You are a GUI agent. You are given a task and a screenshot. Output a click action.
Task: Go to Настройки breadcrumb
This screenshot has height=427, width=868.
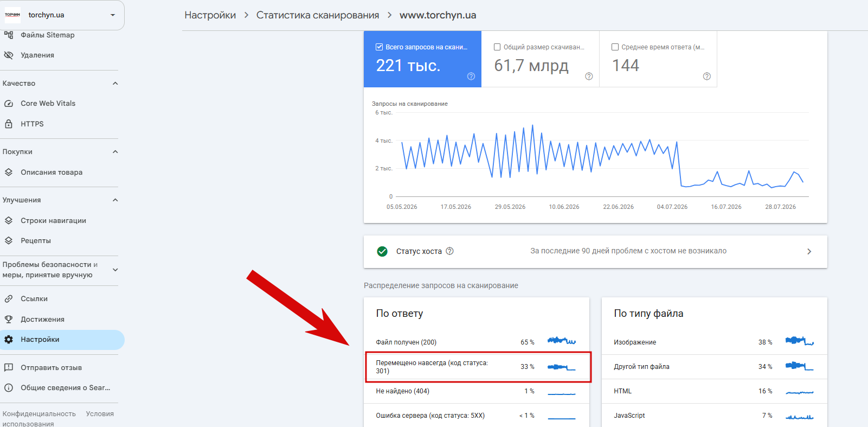(210, 15)
